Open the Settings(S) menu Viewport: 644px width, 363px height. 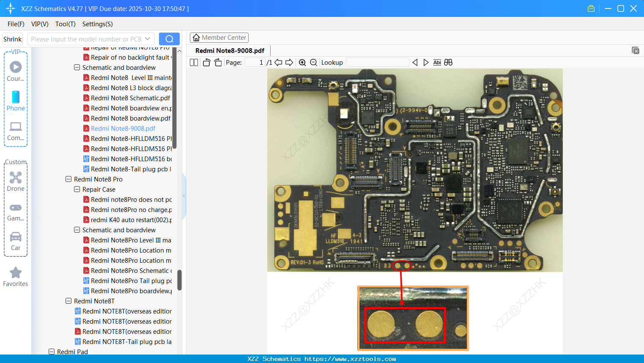point(97,24)
